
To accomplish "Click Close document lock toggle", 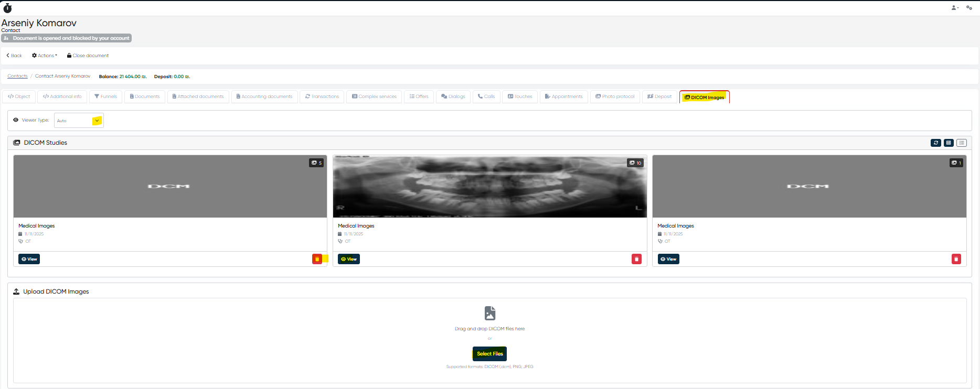I will [x=88, y=56].
